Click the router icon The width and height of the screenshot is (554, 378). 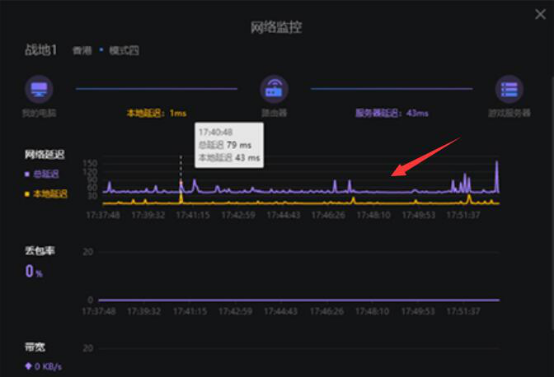pyautogui.click(x=274, y=89)
